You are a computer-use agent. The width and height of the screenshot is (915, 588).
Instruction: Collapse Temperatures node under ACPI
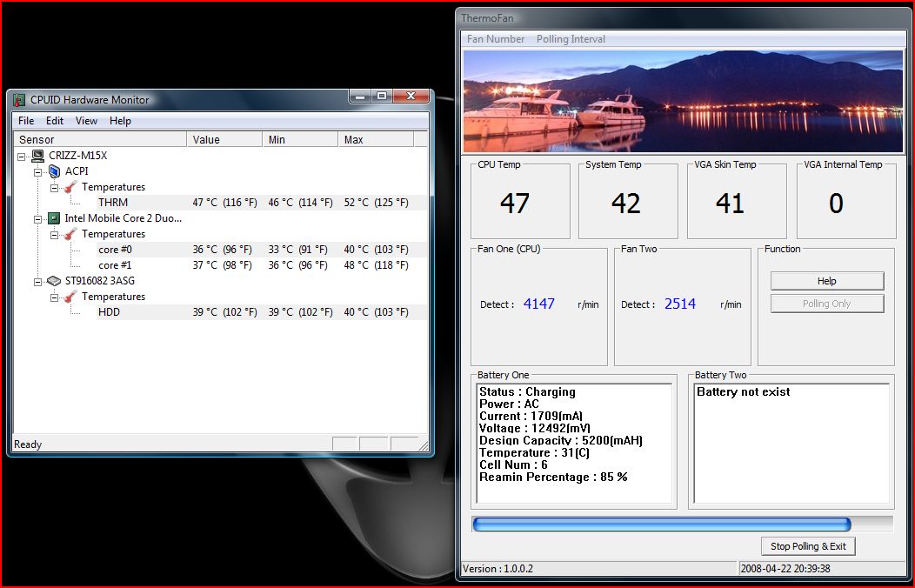point(54,188)
